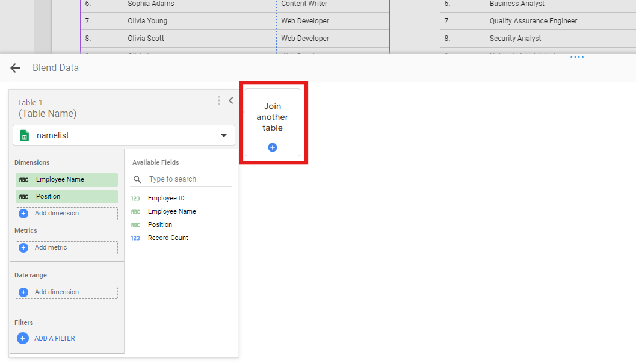Click the magnifier search icon in Available Fields
The height and width of the screenshot is (364, 636).
click(137, 179)
